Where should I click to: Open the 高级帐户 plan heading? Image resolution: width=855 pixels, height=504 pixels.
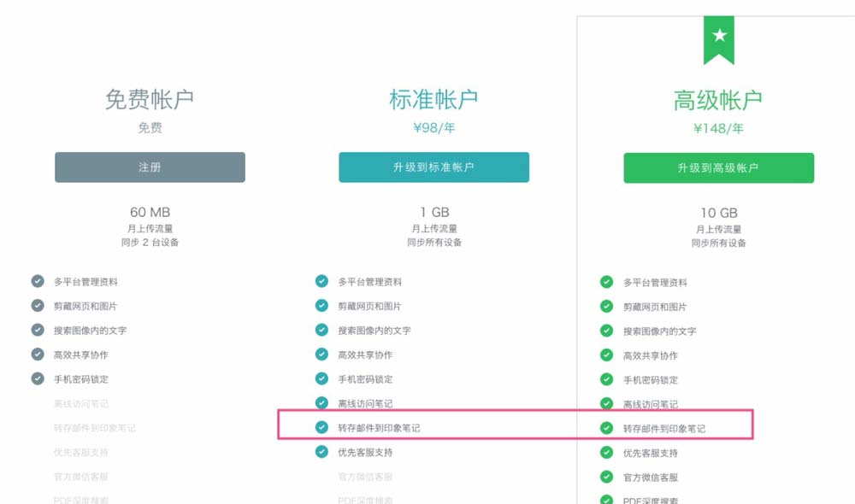click(719, 99)
